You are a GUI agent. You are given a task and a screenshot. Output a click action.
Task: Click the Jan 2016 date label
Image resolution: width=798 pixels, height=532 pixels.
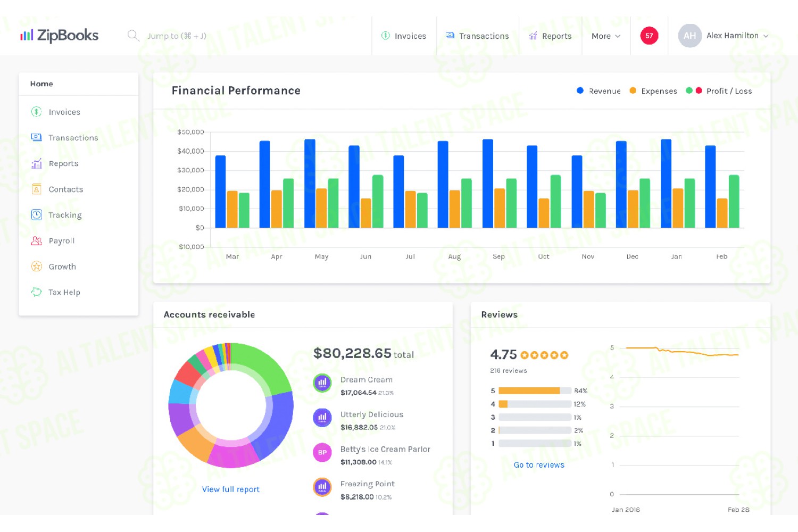[x=626, y=510]
